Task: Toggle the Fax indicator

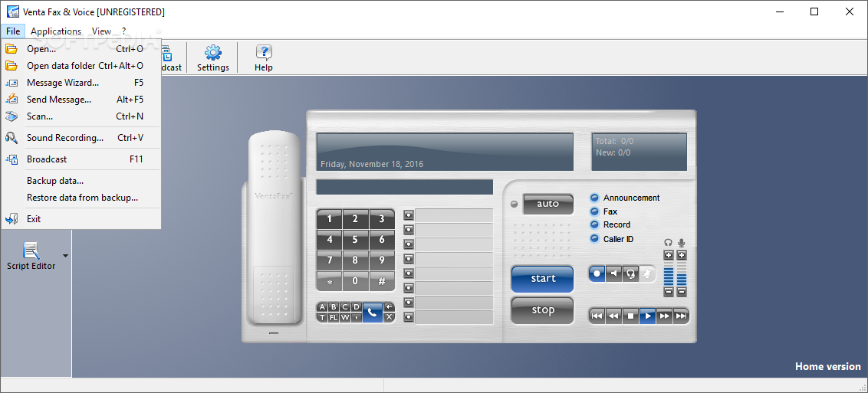Action: click(x=594, y=211)
